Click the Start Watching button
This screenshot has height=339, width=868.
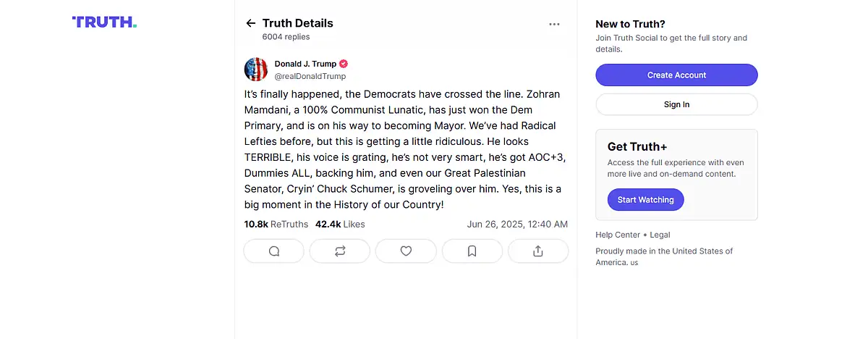pyautogui.click(x=646, y=200)
